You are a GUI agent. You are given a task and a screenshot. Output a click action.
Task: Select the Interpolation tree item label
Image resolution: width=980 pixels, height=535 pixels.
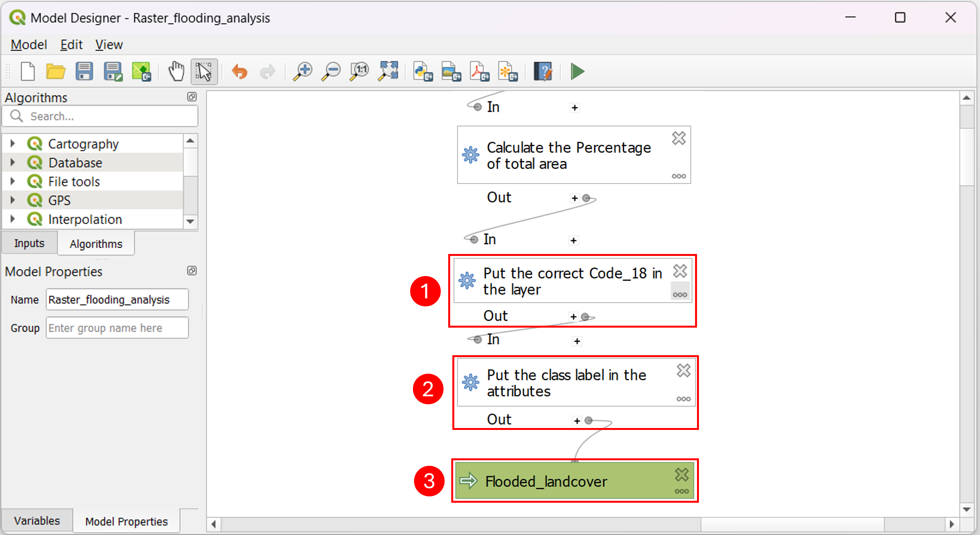[x=85, y=220]
